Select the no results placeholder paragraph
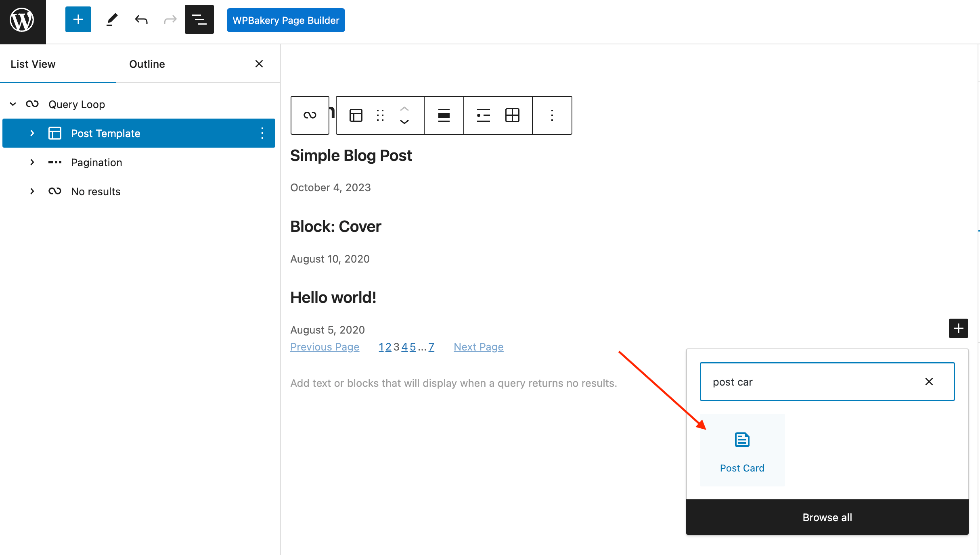 point(454,383)
